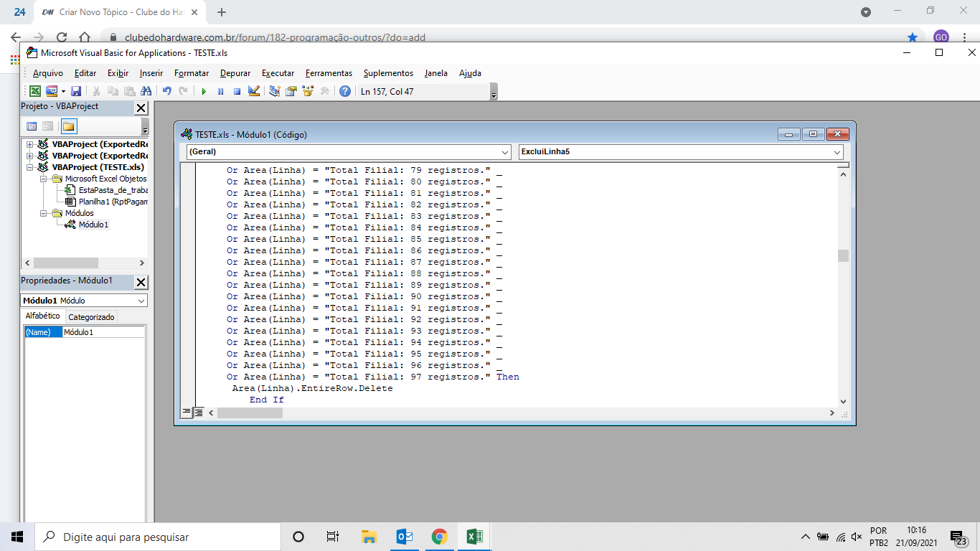980x551 pixels.
Task: Open Excel from the Windows taskbar
Action: 474,537
